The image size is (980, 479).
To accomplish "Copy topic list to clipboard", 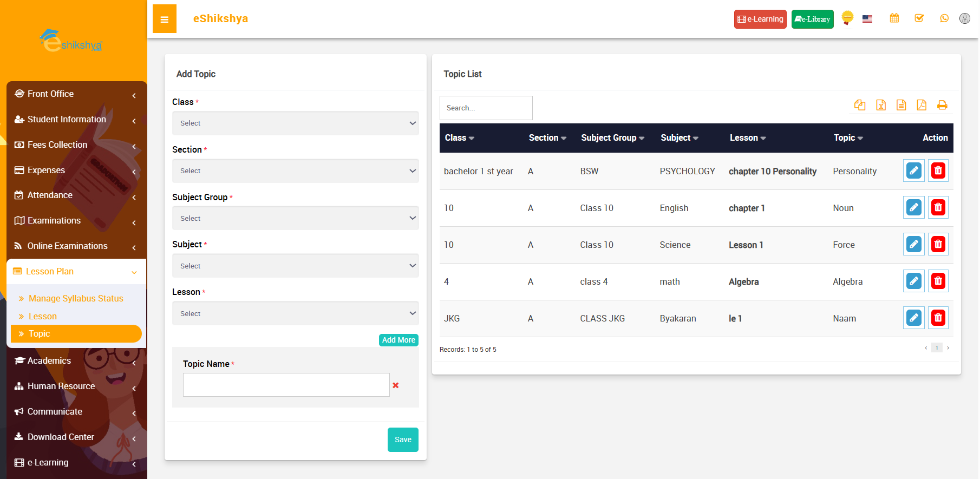I will tap(860, 105).
